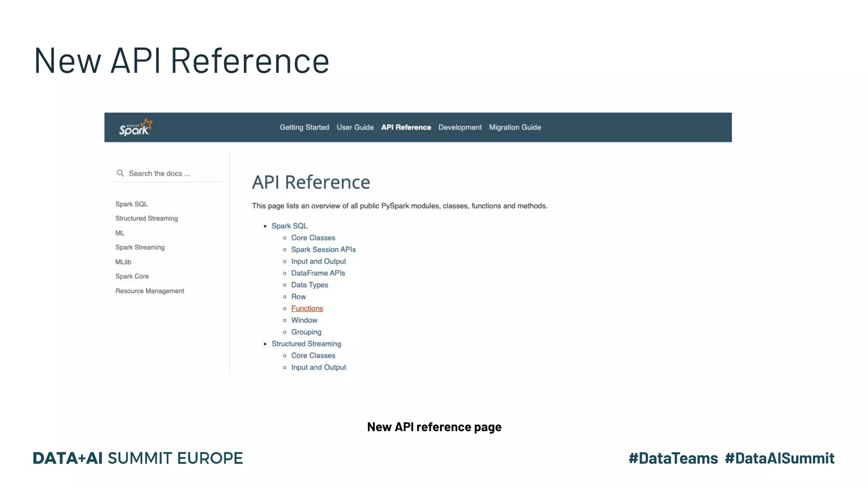Screen dimensions: 868x488
Task: Open the Row link
Action: [298, 297]
